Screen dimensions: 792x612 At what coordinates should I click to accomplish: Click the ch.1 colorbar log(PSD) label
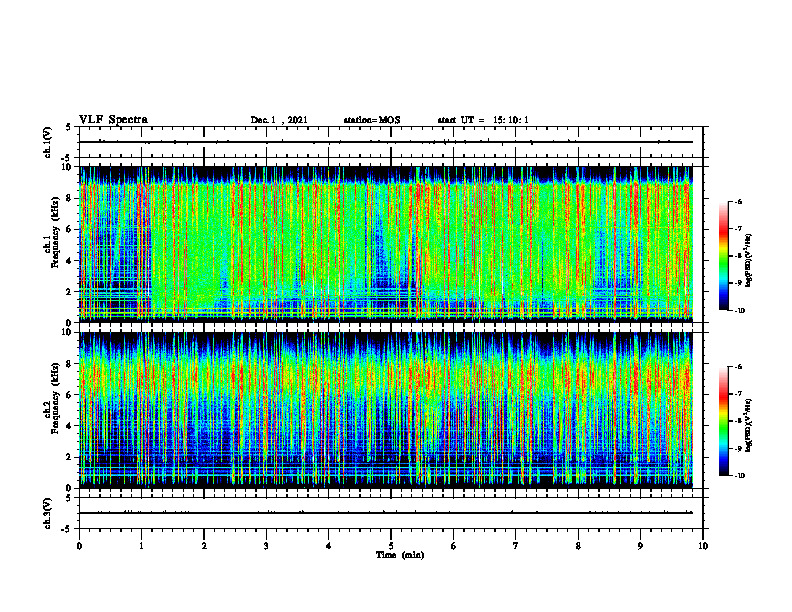click(x=748, y=260)
